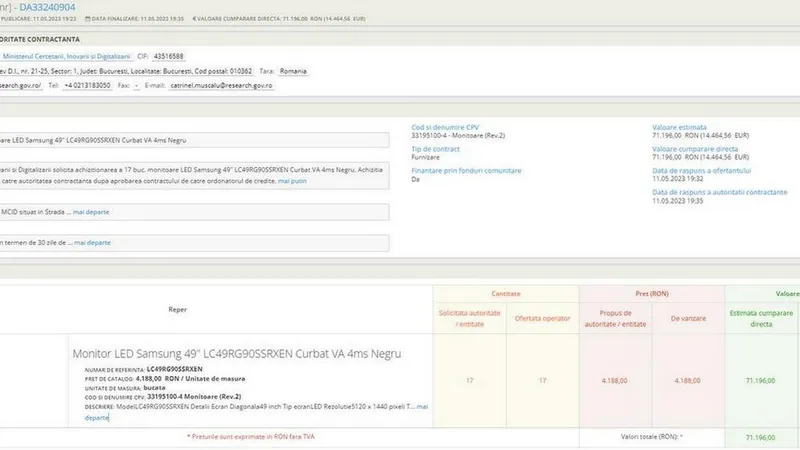Expand 'mai departe' after MCID situat in Strada
Screen dimensions: 800x450
(x=91, y=212)
